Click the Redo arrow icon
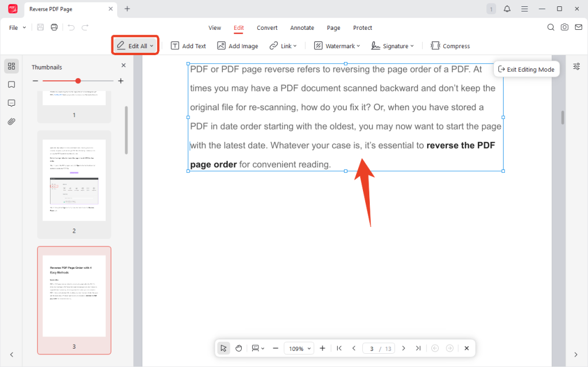The image size is (588, 367). 85,28
